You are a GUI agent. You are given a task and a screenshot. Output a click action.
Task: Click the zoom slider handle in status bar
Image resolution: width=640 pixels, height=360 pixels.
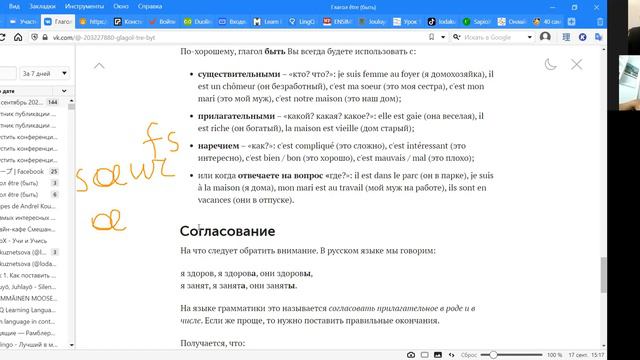coord(493,355)
